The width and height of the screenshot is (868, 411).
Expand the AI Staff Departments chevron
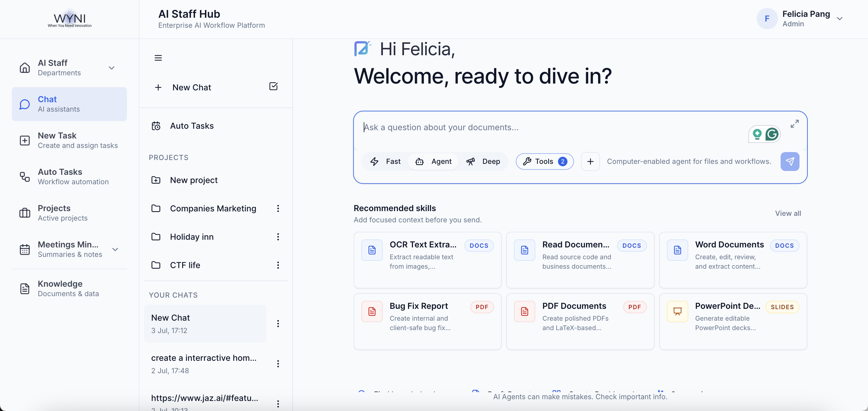pyautogui.click(x=112, y=68)
